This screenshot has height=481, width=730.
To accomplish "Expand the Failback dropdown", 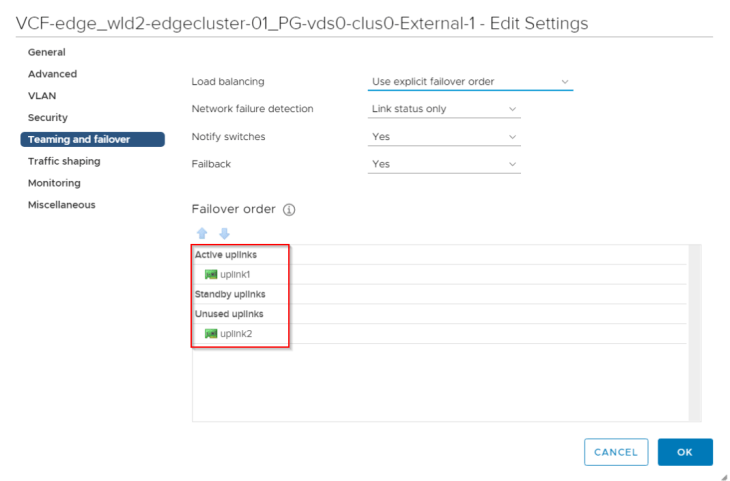I will click(444, 164).
